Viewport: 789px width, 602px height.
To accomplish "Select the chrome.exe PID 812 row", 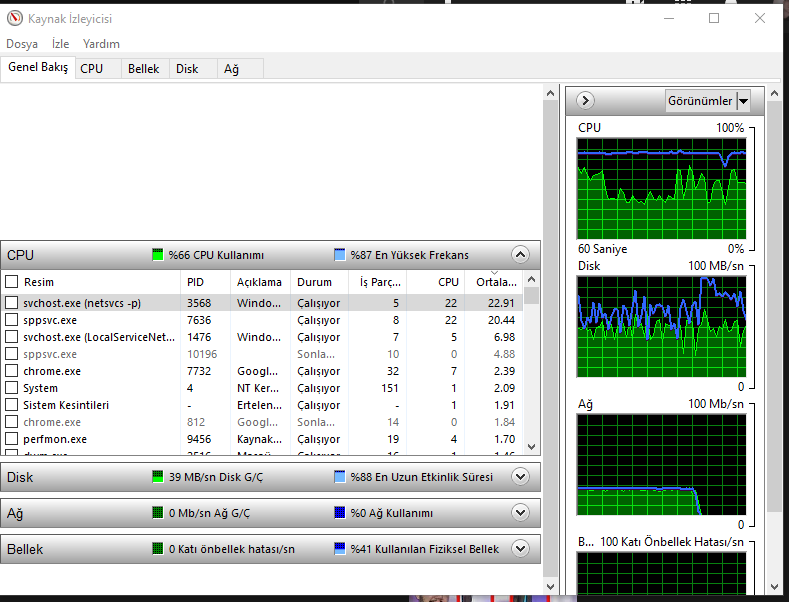I will point(262,422).
